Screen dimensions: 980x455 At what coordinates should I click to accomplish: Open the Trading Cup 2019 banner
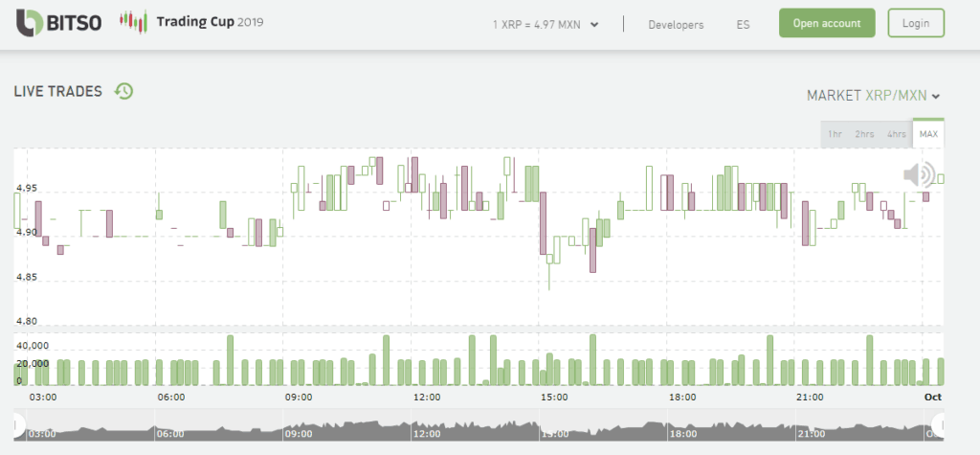click(x=191, y=23)
